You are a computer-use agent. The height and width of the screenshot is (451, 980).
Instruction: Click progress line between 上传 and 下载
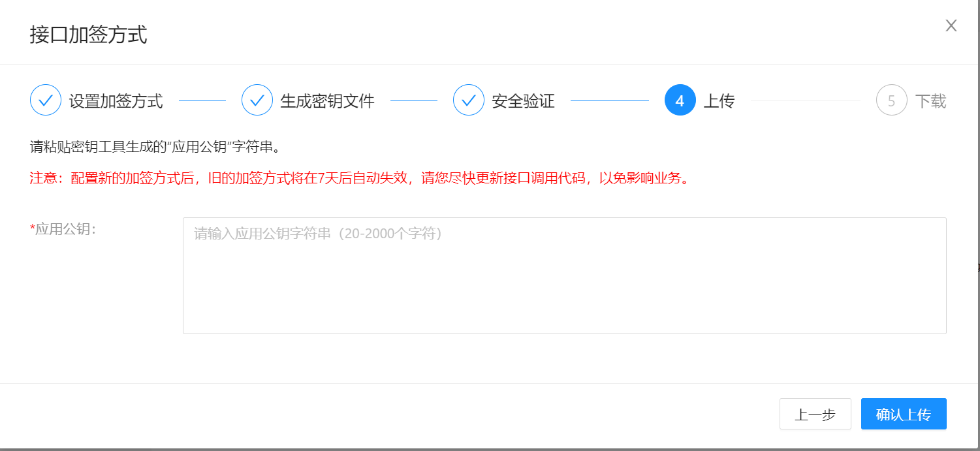click(x=806, y=101)
